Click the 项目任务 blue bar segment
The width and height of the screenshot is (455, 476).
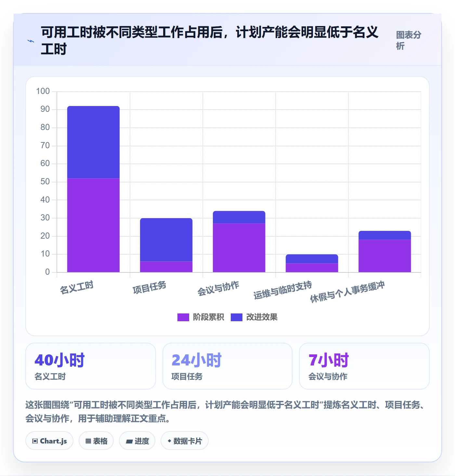coord(166,240)
